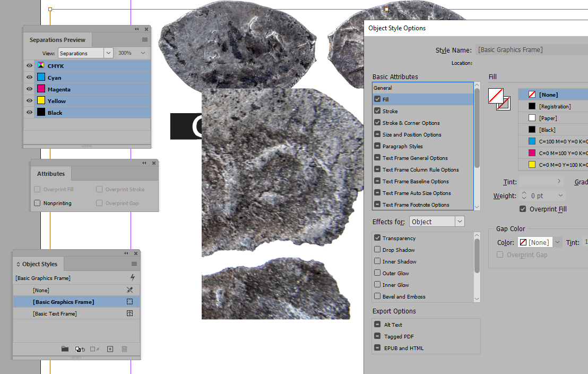Collapse the Attributes panel with double arrows
Image resolution: width=588 pixels, height=374 pixels.
(x=144, y=163)
